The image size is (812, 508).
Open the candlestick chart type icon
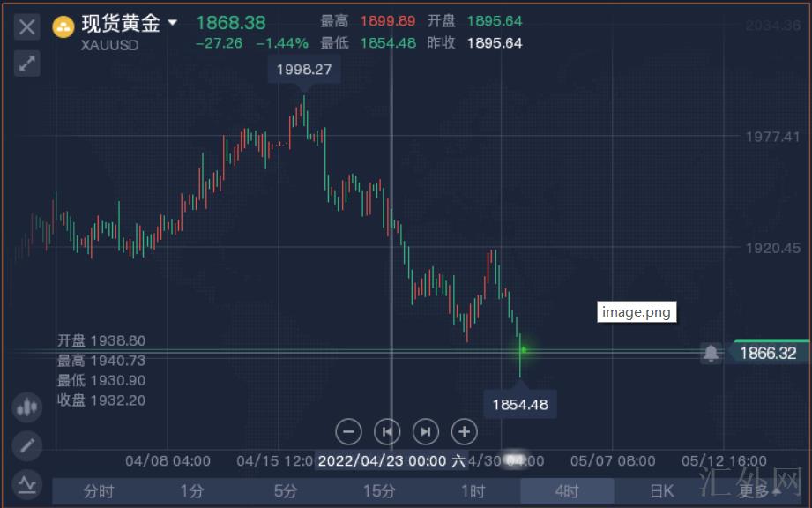point(27,407)
